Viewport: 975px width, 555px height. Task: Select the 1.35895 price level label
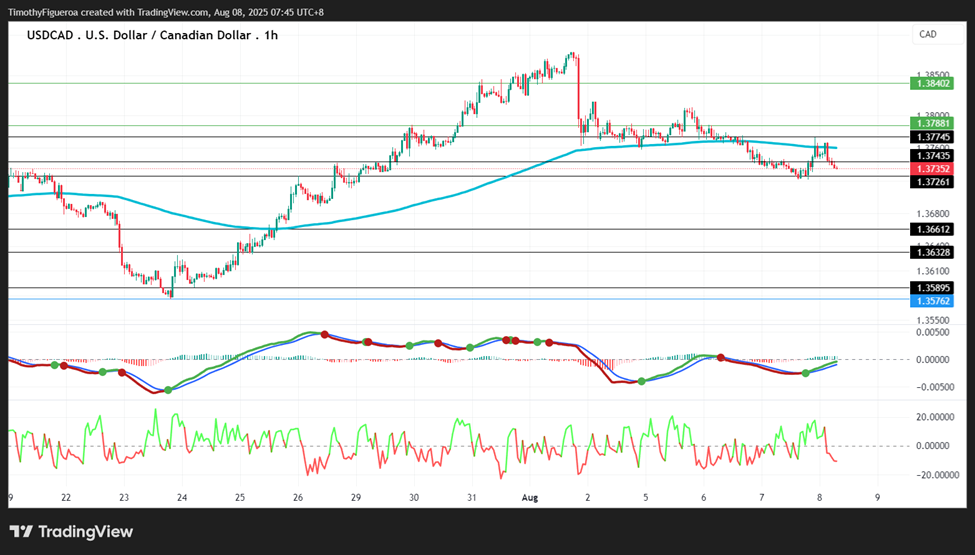point(931,288)
